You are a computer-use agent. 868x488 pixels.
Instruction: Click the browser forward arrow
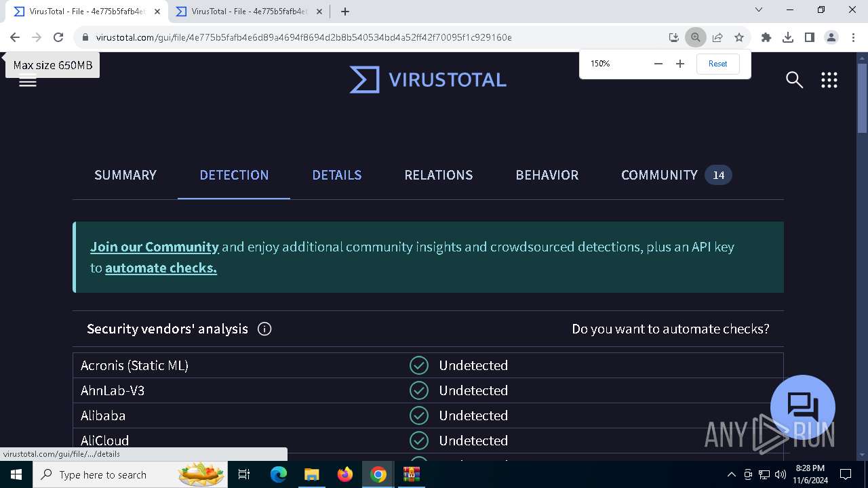(37, 37)
